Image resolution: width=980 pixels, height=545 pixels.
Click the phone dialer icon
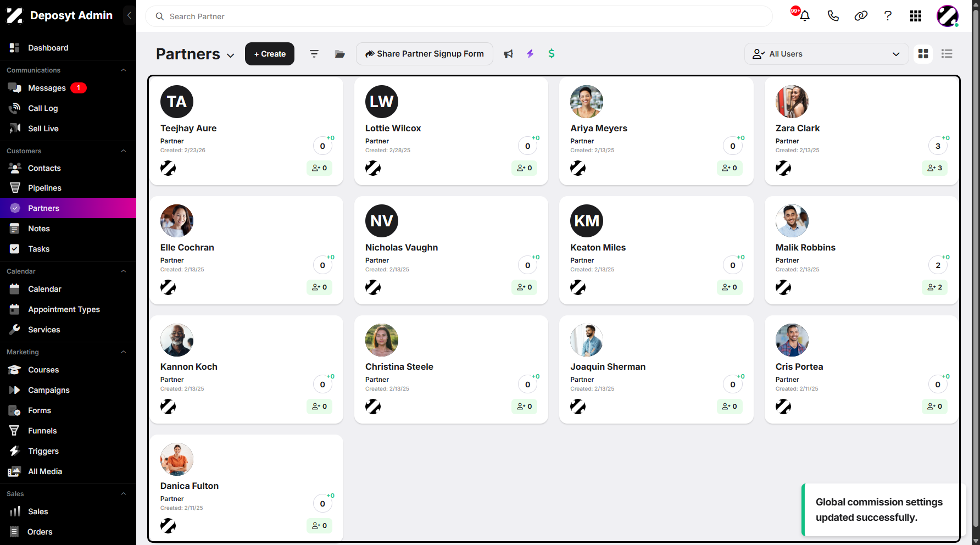[x=833, y=16]
